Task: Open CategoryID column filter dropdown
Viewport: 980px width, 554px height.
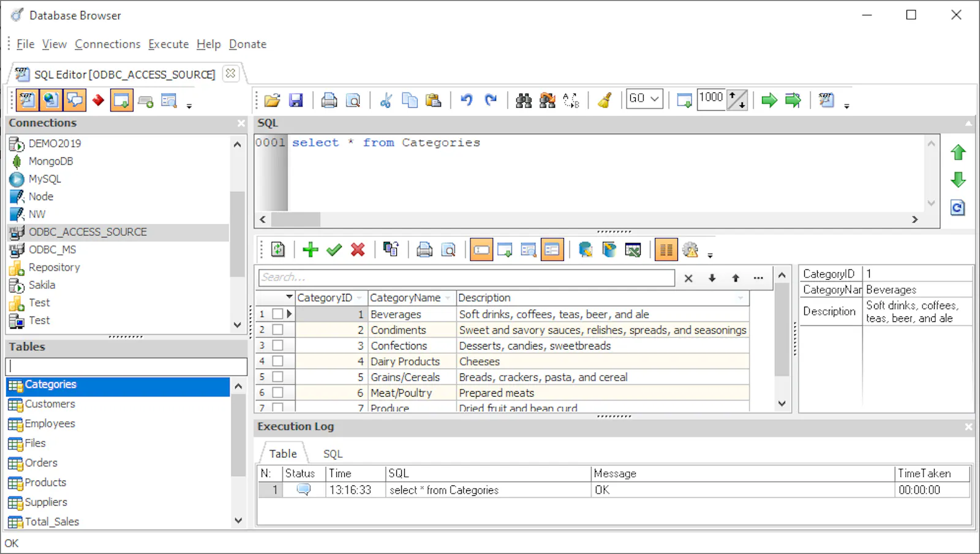Action: 359,298
